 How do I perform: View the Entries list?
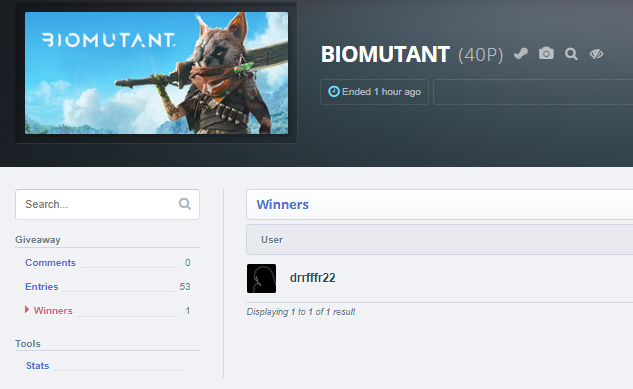[x=42, y=287]
